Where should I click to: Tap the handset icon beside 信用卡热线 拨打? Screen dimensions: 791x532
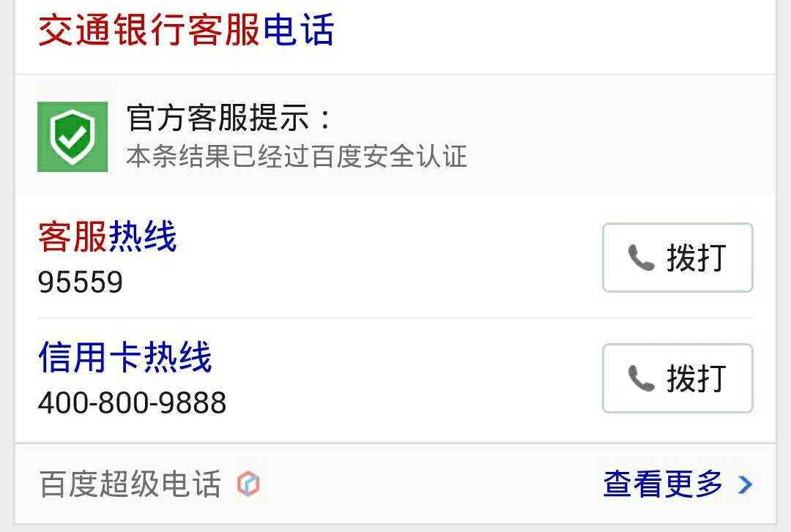point(641,378)
